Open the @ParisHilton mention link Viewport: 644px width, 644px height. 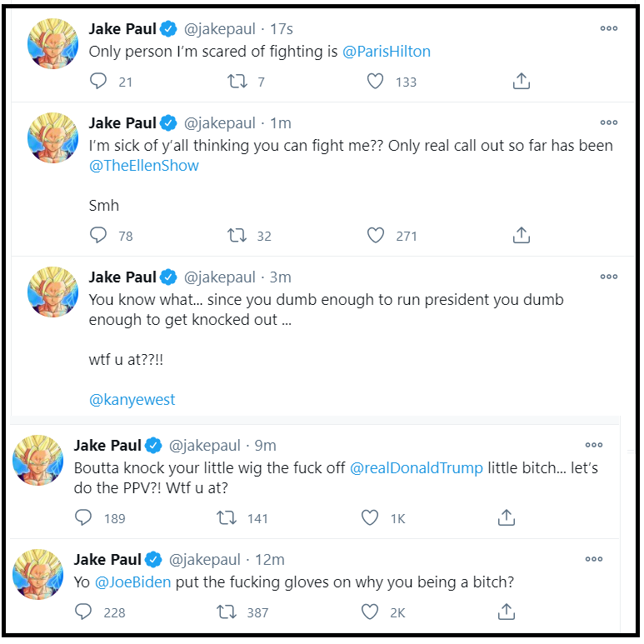387,52
